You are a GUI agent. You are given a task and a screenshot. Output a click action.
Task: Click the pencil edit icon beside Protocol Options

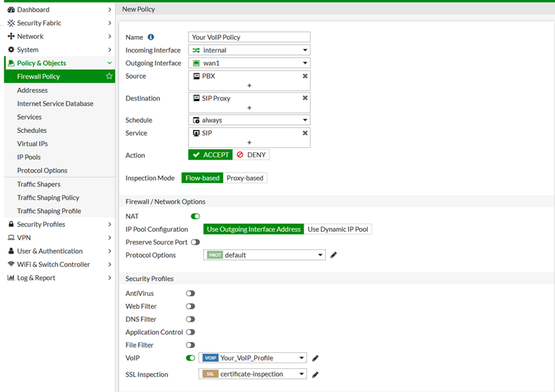tap(334, 255)
